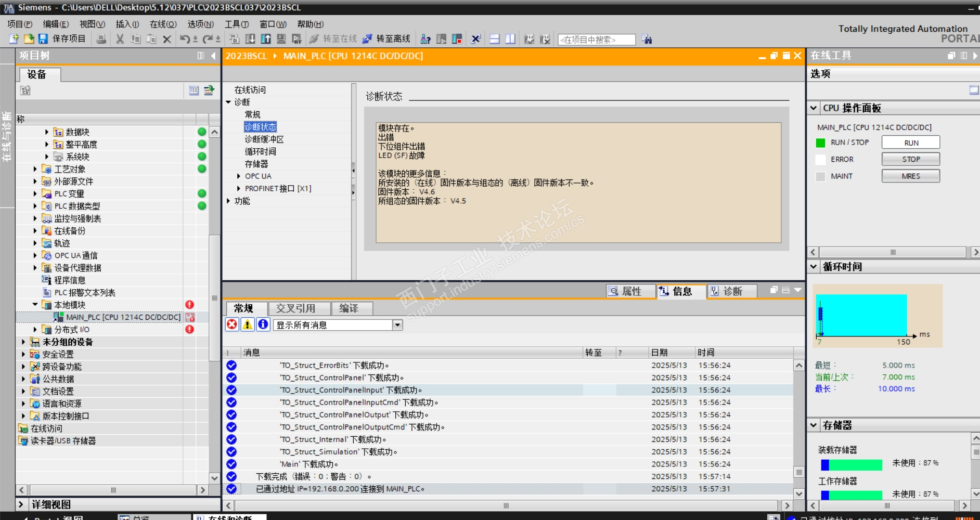Click the accessible devices icon
This screenshot has height=520, width=980.
click(425, 39)
